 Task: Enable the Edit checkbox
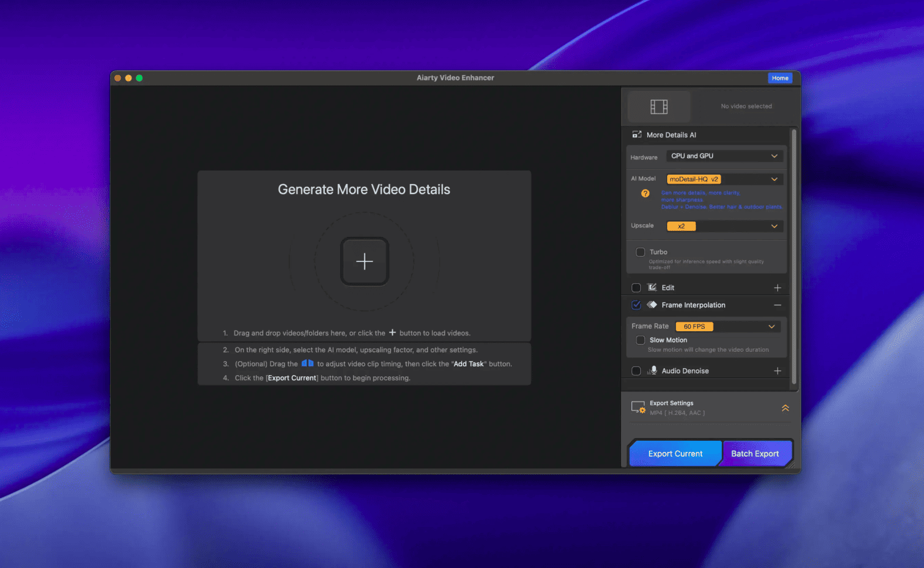click(636, 288)
